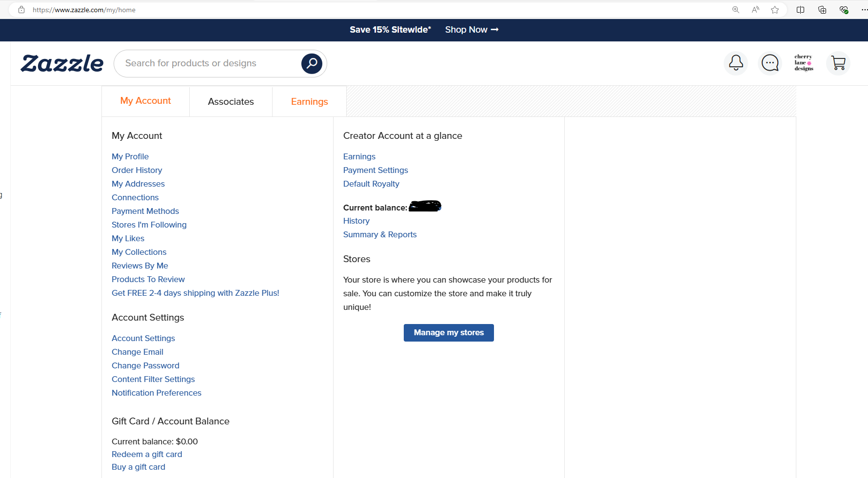Click the Manage my stores button
The height and width of the screenshot is (478, 868).
(x=449, y=333)
